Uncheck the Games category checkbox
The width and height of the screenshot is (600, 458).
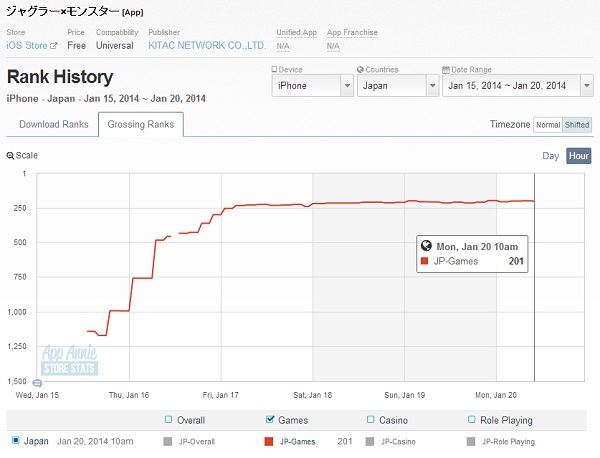pyautogui.click(x=270, y=419)
